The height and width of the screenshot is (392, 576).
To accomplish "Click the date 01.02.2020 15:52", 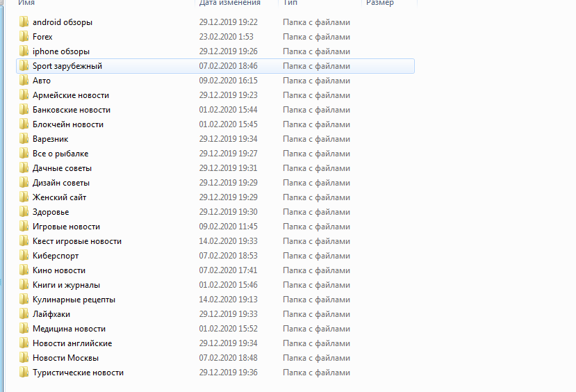I will tap(228, 329).
